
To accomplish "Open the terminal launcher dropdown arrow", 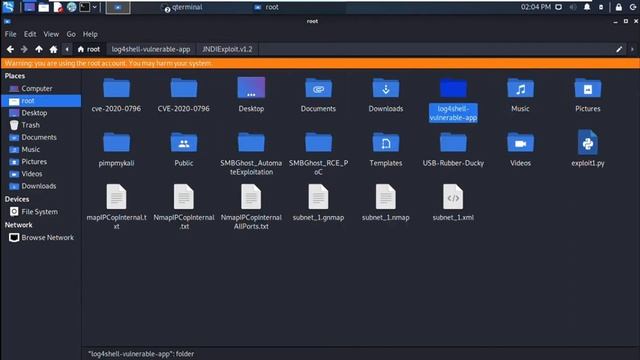I will (95, 7).
